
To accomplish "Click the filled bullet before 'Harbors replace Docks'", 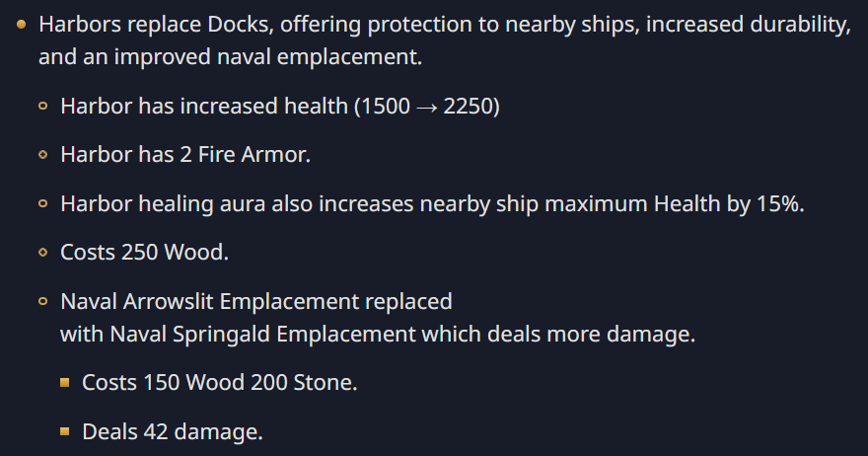I will (x=22, y=24).
